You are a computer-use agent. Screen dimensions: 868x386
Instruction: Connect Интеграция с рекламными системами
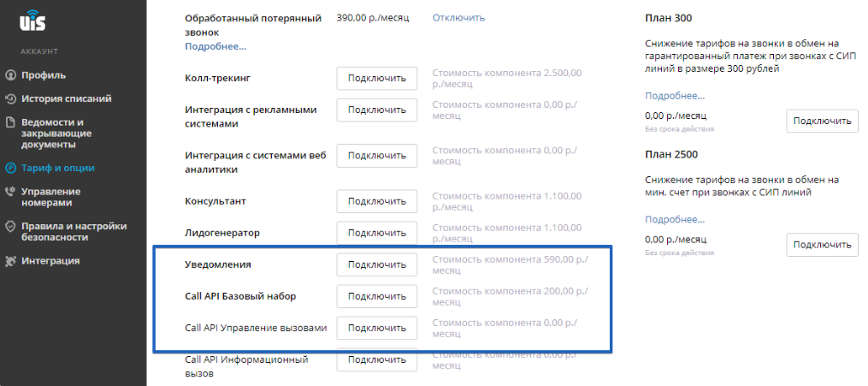(377, 110)
